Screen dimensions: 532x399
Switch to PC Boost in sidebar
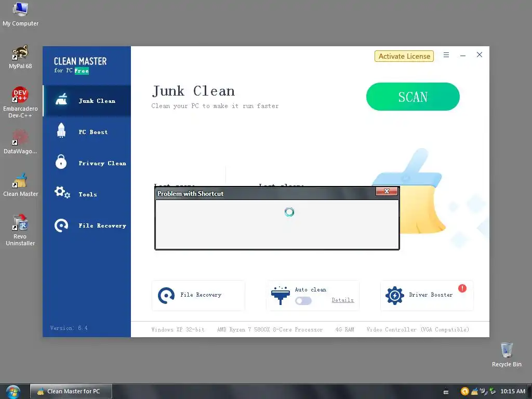(x=87, y=132)
